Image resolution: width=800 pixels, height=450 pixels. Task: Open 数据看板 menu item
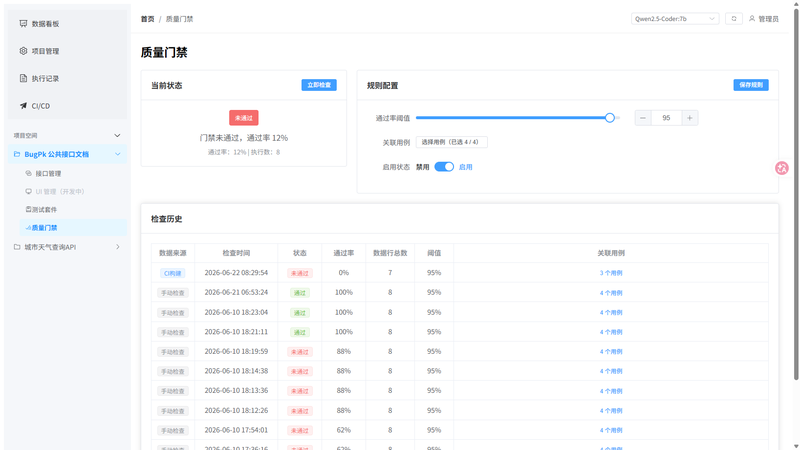67,23
